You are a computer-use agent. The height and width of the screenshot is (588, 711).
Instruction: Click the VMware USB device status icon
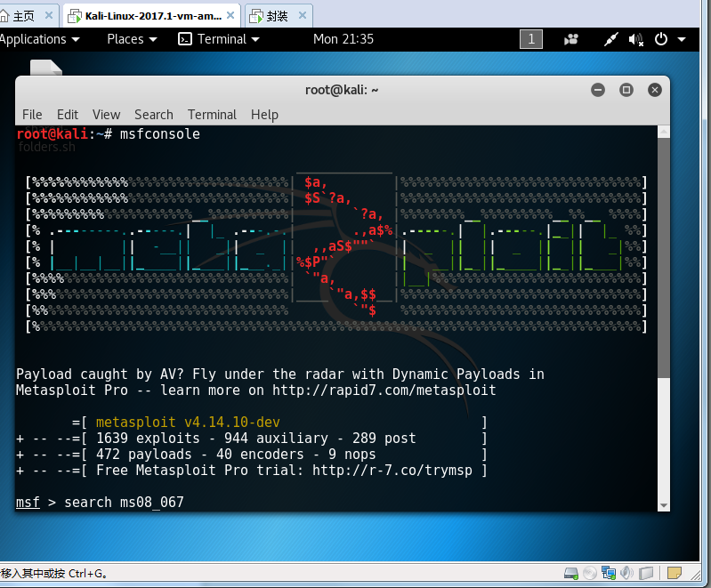[646, 574]
